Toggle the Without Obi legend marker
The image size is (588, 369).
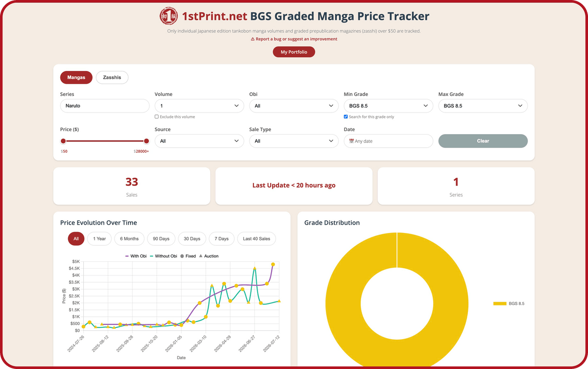(x=152, y=256)
